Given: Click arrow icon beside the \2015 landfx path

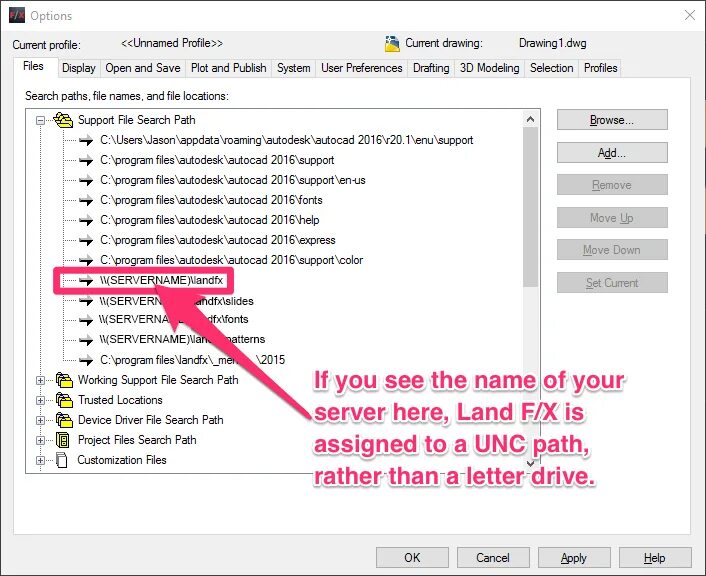Looking at the screenshot, I should point(86,360).
